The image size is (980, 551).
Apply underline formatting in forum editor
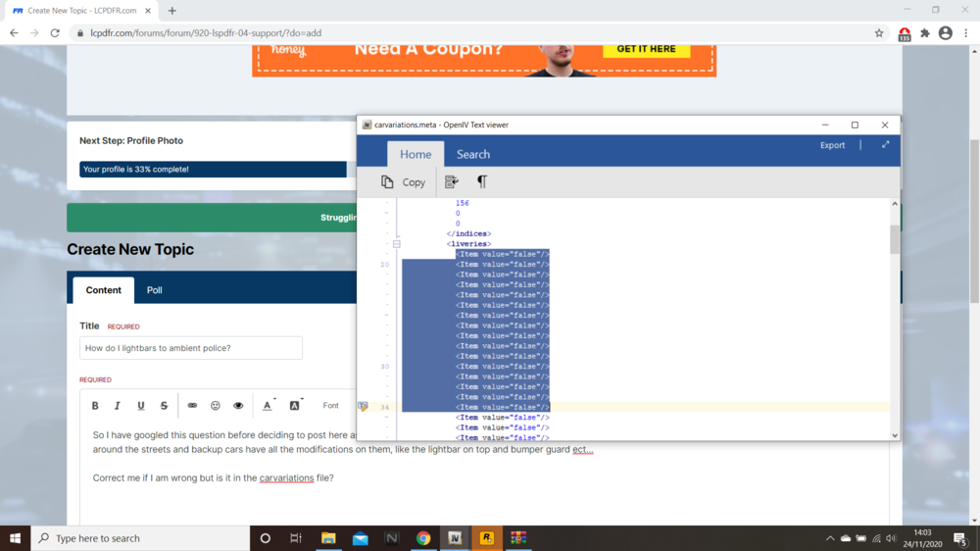[140, 406]
